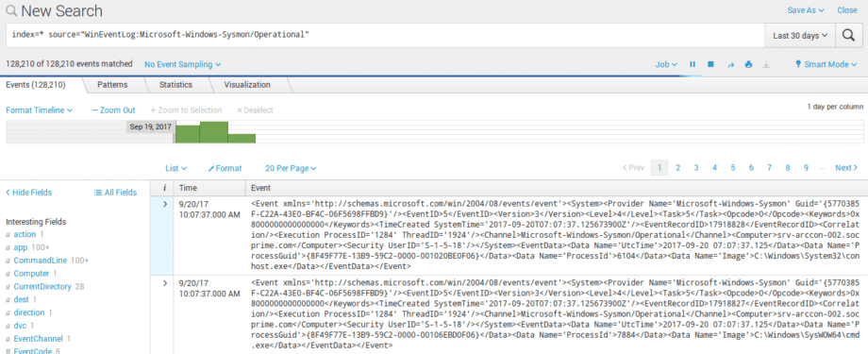Open the Last 30 days time picker
Image resolution: width=868 pixels, height=354 pixels.
tap(800, 35)
